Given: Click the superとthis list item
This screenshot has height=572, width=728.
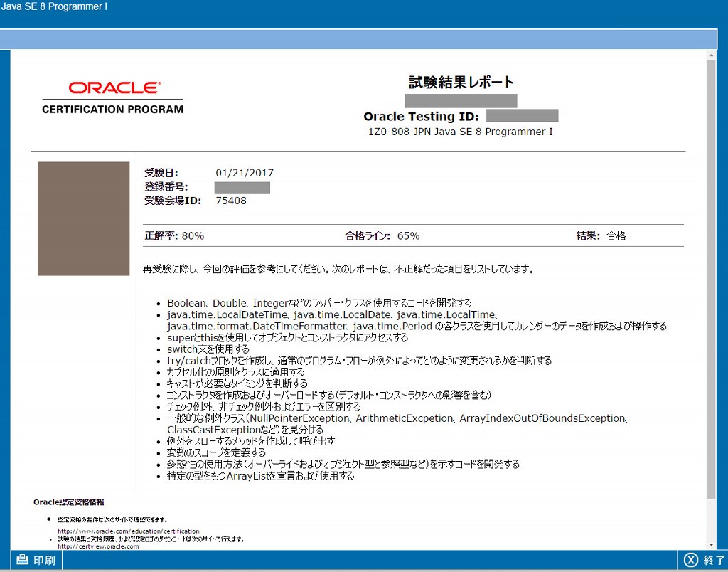Looking at the screenshot, I should (x=288, y=338).
